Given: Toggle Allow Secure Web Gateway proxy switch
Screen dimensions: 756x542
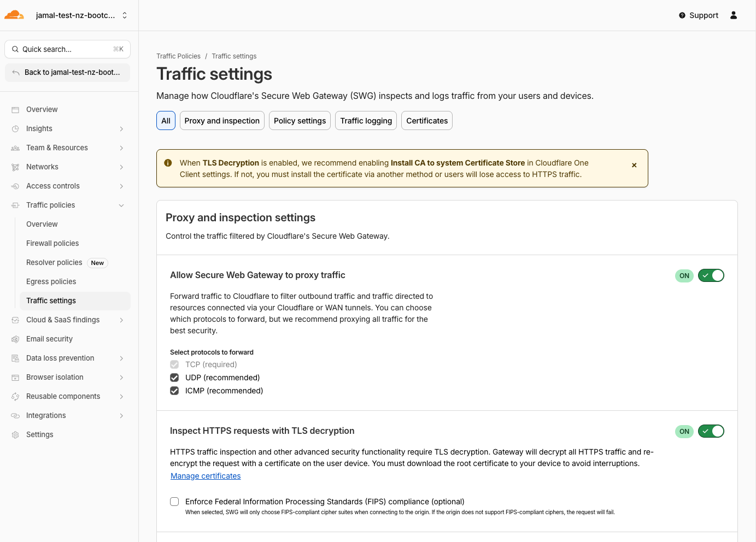Looking at the screenshot, I should (x=711, y=275).
